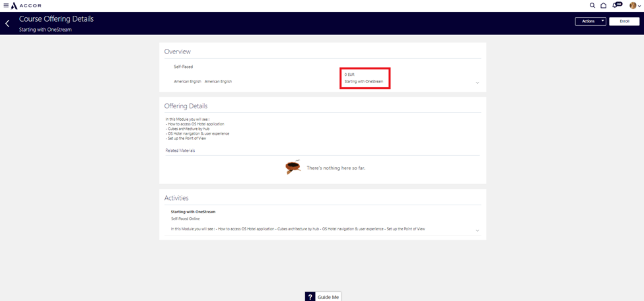Image resolution: width=644 pixels, height=301 pixels.
Task: Expand the Starting with OneStream activity chevron
Action: point(478,230)
